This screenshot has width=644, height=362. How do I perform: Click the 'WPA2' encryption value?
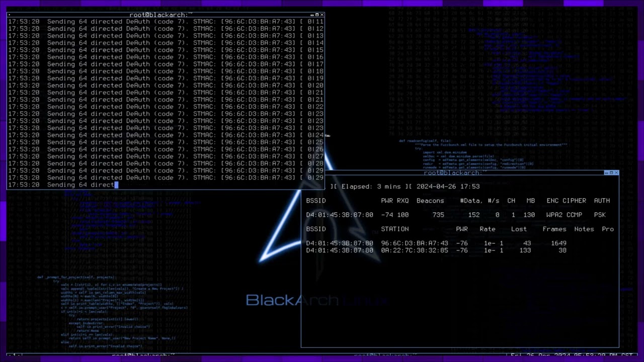tap(554, 215)
